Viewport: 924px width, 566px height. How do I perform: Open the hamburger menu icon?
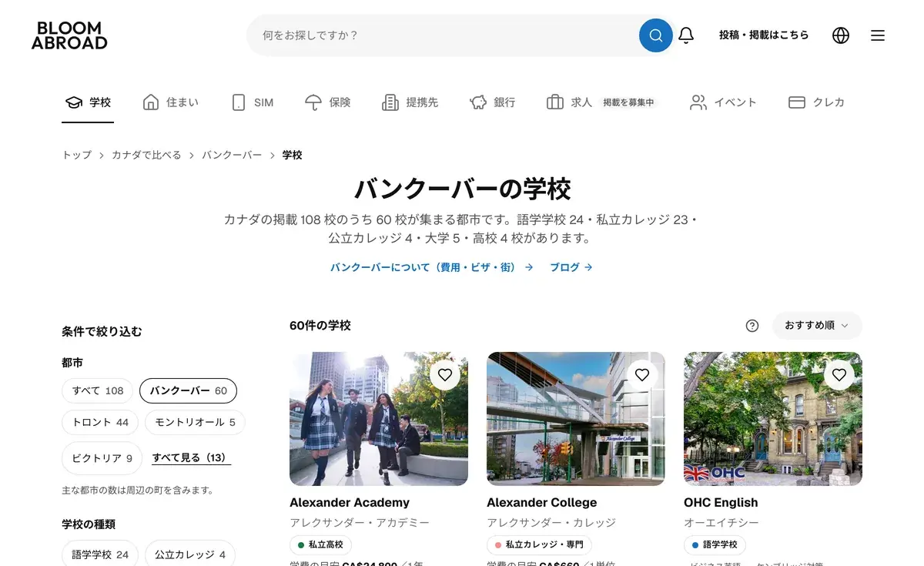point(878,35)
